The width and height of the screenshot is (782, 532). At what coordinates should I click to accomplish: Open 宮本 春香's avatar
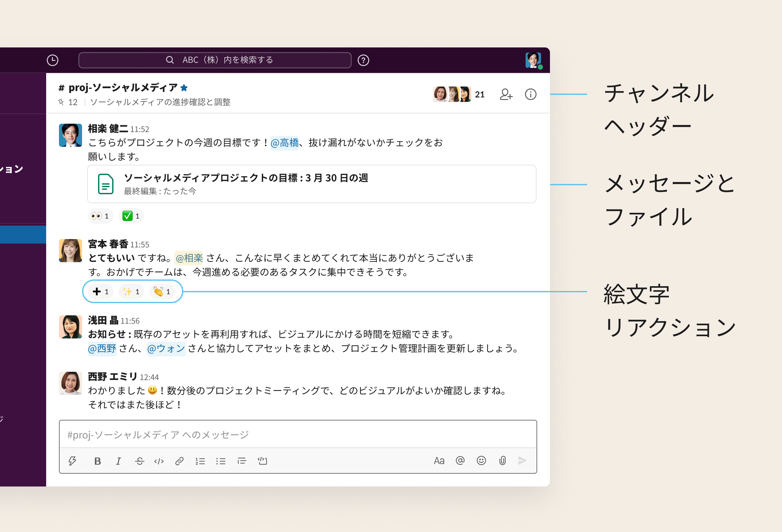pos(70,250)
